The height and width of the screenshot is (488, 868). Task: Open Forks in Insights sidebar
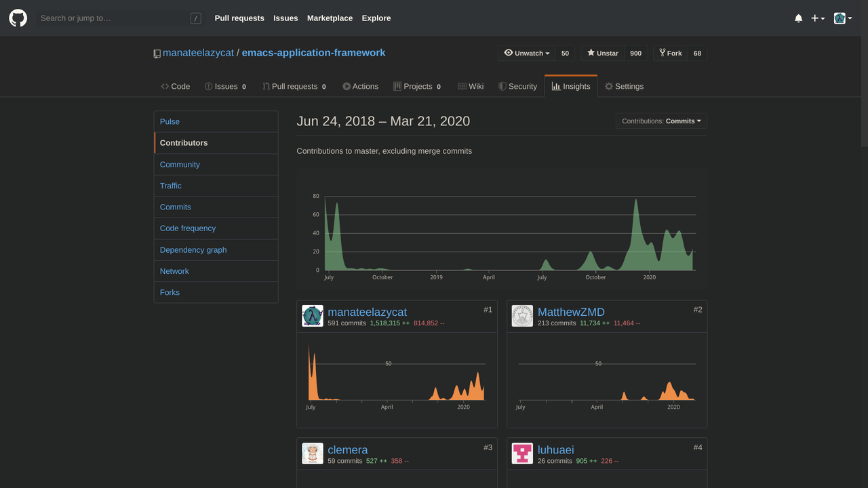click(x=216, y=293)
